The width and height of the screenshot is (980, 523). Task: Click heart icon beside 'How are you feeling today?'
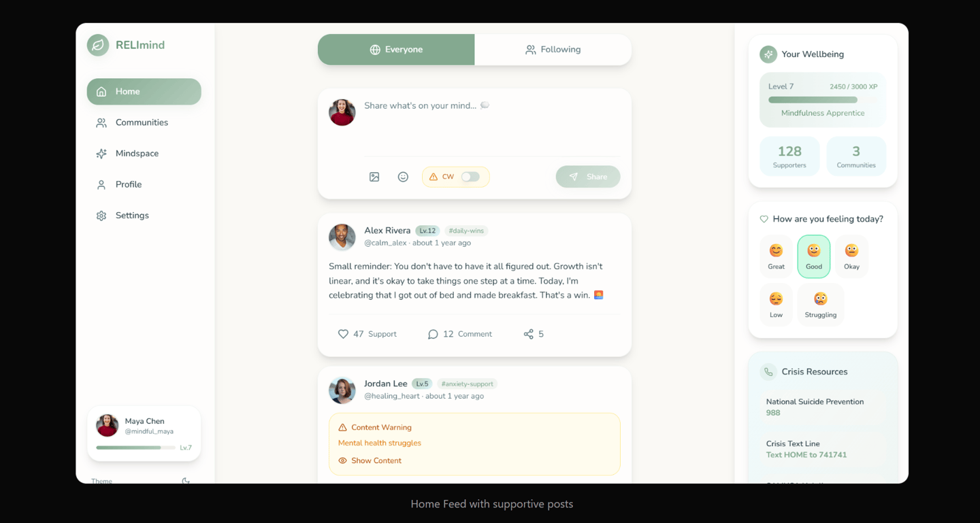(x=764, y=219)
